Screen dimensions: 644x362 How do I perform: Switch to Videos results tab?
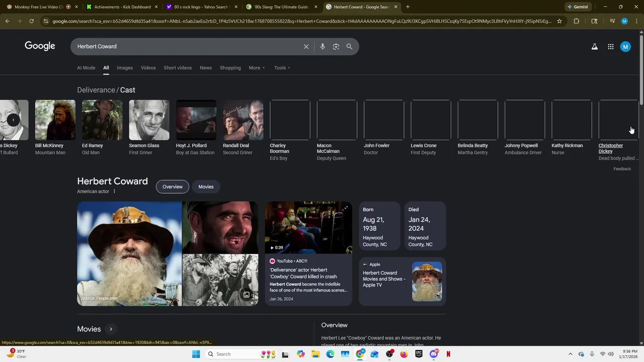tap(148, 68)
